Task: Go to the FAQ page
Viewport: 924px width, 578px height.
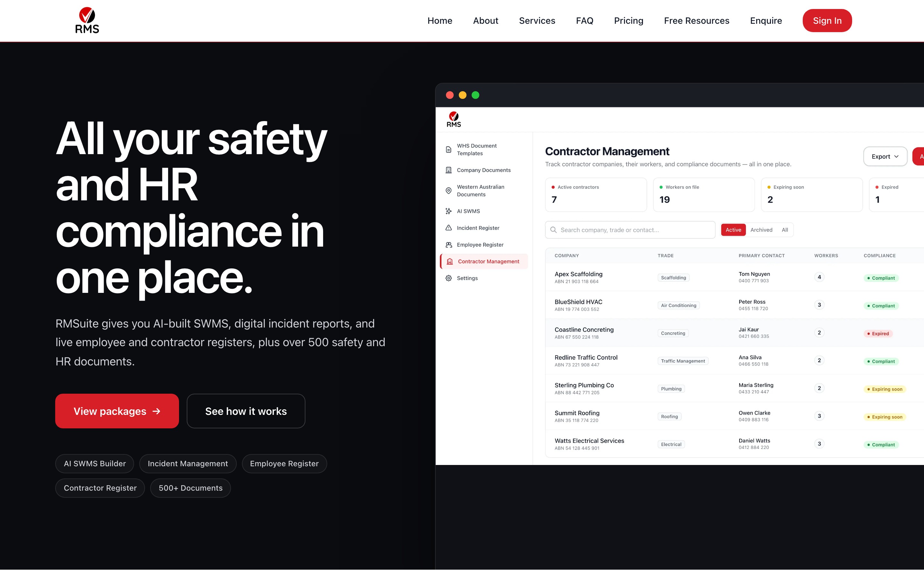Action: 585,21
